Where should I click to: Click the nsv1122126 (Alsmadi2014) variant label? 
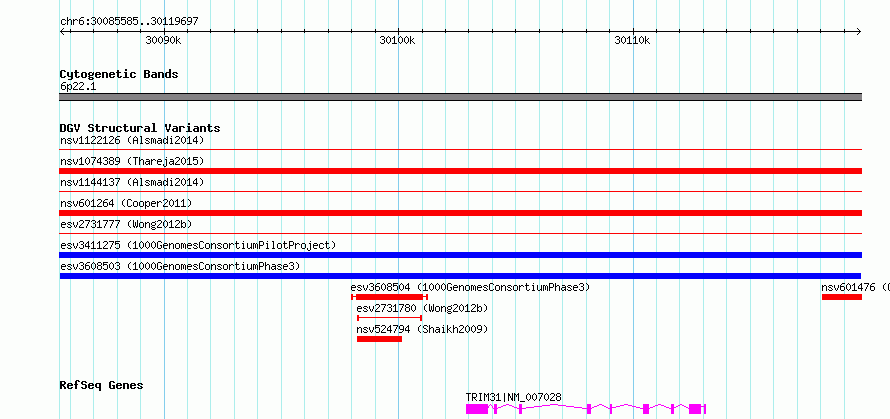132,140
